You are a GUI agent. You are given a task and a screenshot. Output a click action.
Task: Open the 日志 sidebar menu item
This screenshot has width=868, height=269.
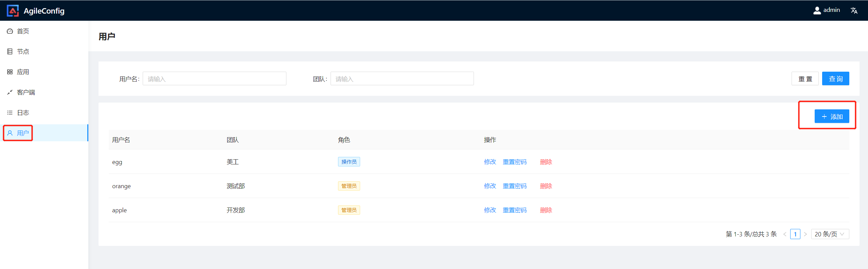[x=44, y=113]
